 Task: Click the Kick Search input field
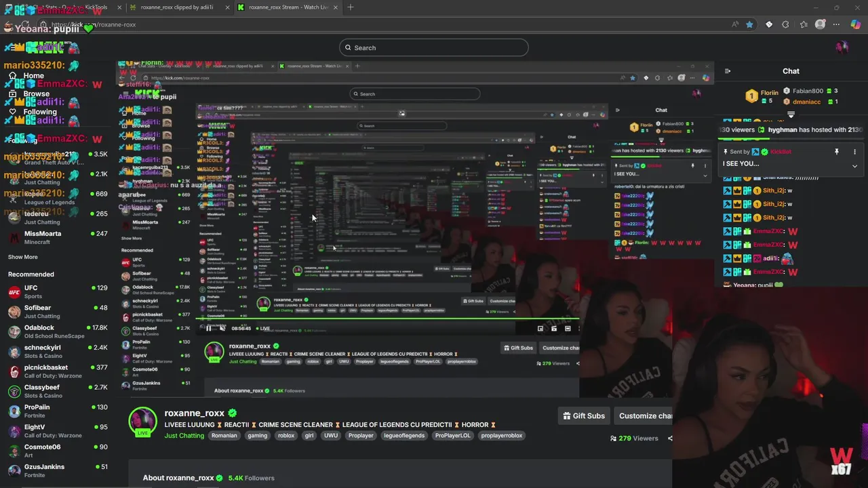click(x=434, y=47)
